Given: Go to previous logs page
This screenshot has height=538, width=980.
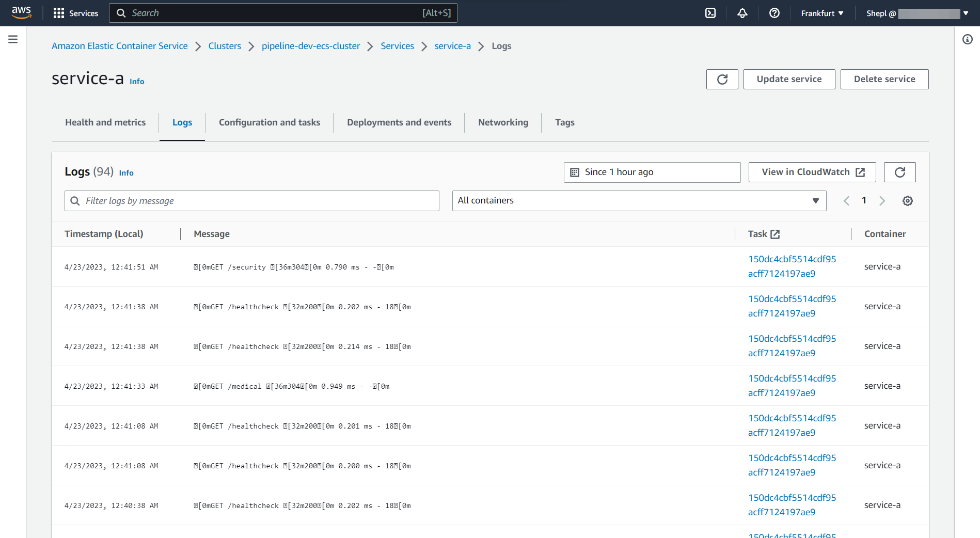Looking at the screenshot, I should pyautogui.click(x=846, y=201).
